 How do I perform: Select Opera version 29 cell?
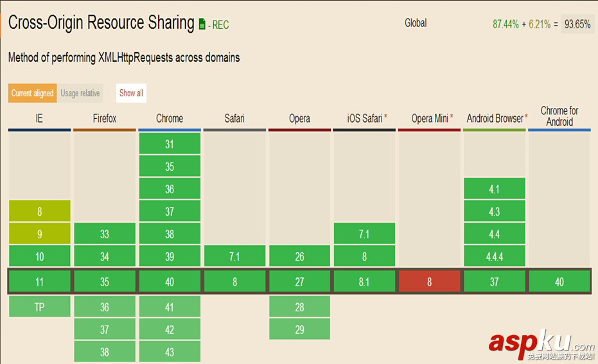pos(299,329)
